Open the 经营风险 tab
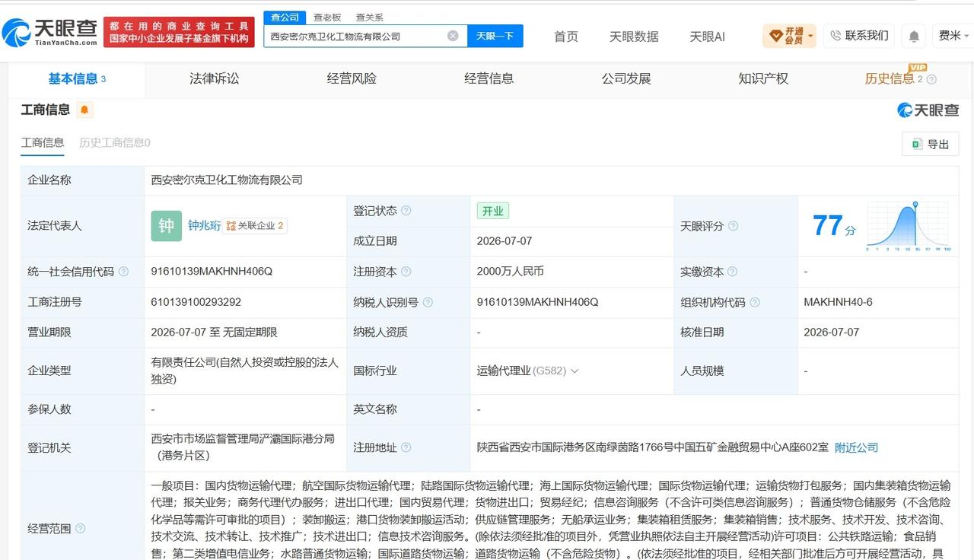Screen dimensions: 974x560 pos(352,78)
